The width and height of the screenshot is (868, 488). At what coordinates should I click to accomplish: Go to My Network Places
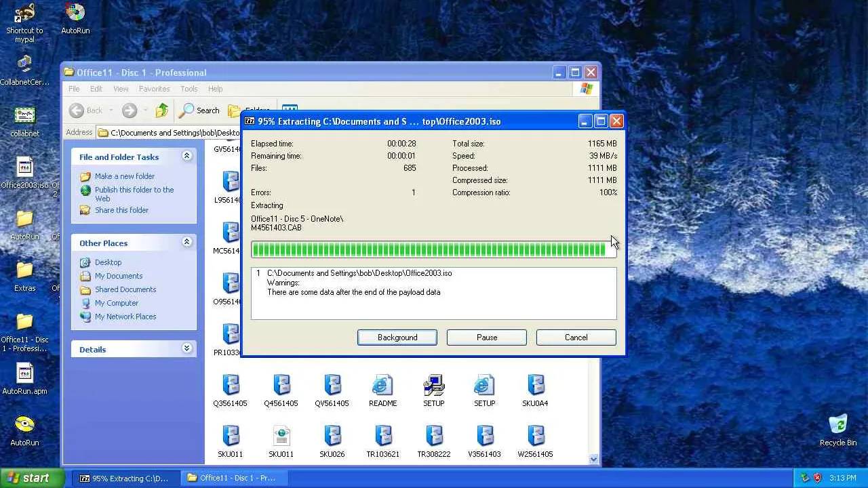(125, 317)
